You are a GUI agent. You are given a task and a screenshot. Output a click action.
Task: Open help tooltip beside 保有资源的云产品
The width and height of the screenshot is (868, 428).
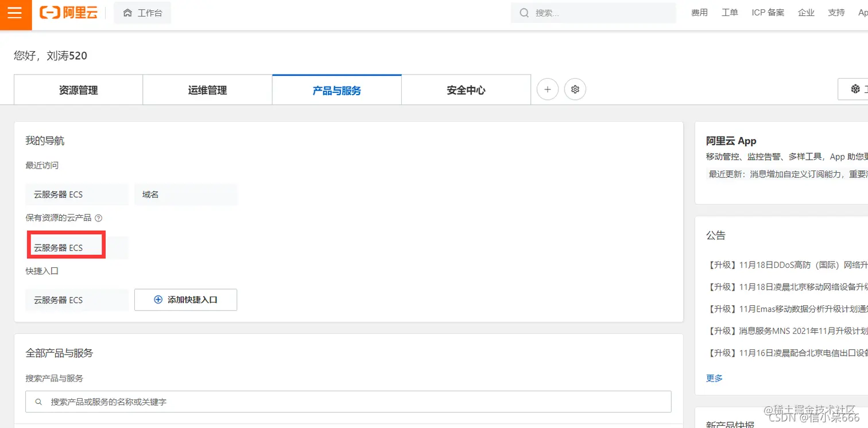pos(98,217)
